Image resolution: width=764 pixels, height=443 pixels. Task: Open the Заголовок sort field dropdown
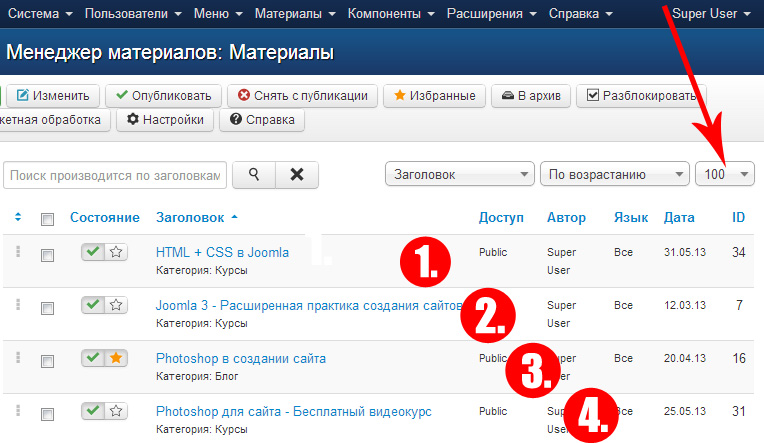459,174
